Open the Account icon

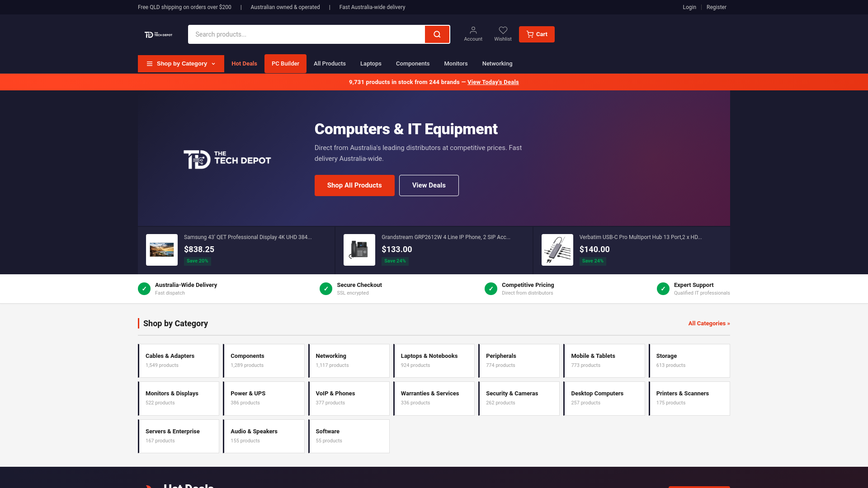click(x=473, y=34)
